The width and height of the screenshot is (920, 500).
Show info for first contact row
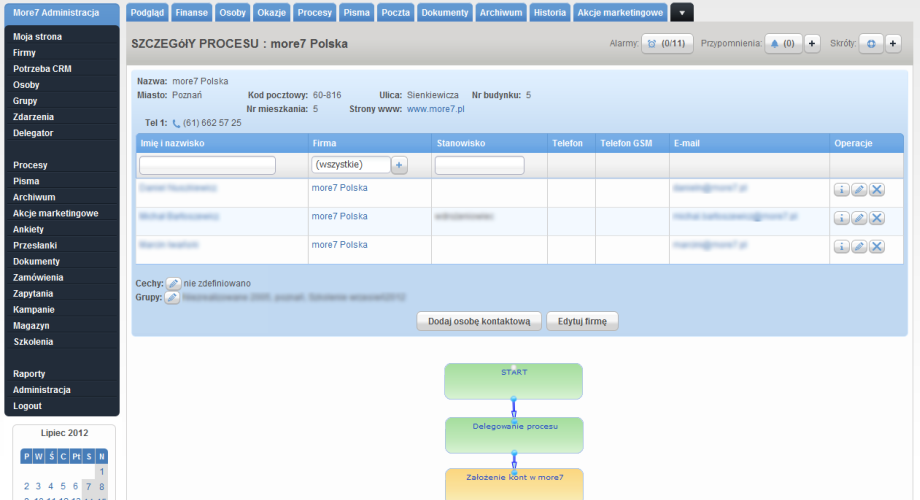841,190
